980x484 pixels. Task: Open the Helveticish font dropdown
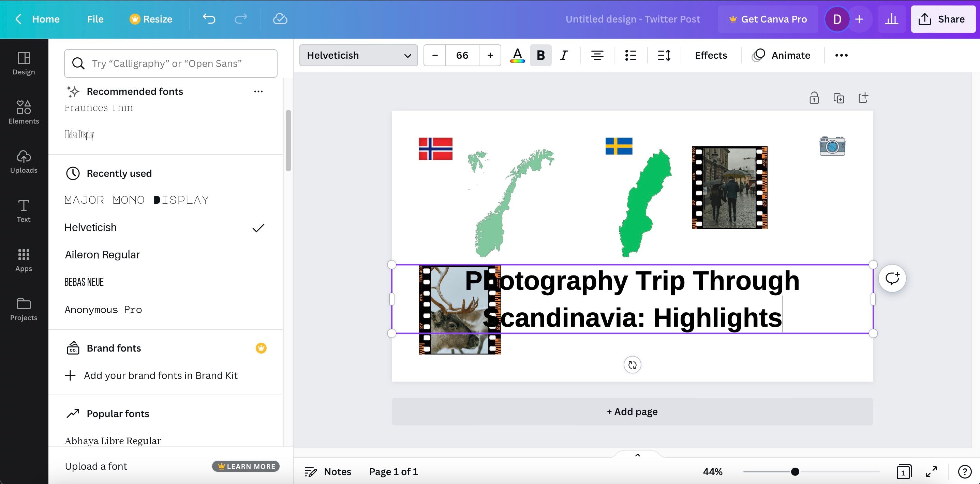[x=358, y=55]
